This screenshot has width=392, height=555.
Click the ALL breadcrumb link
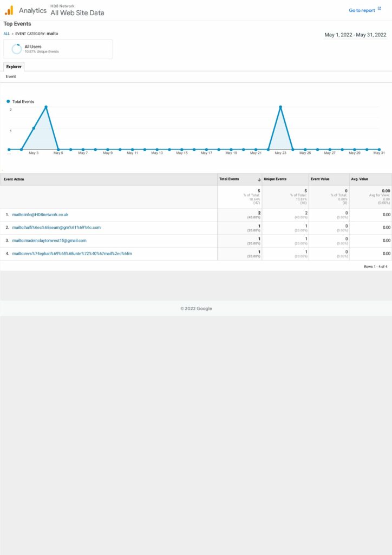(6, 34)
